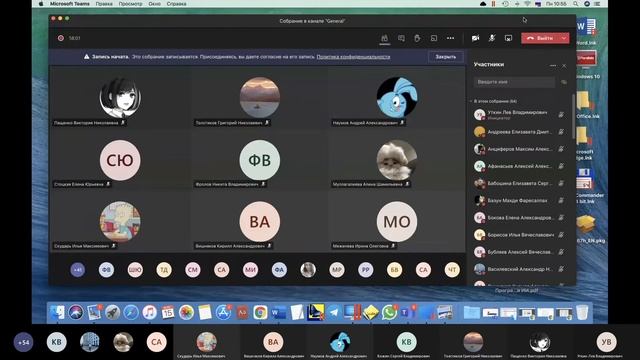The height and width of the screenshot is (360, 640).
Task: Select the large МО participant tile
Action: 397,222
